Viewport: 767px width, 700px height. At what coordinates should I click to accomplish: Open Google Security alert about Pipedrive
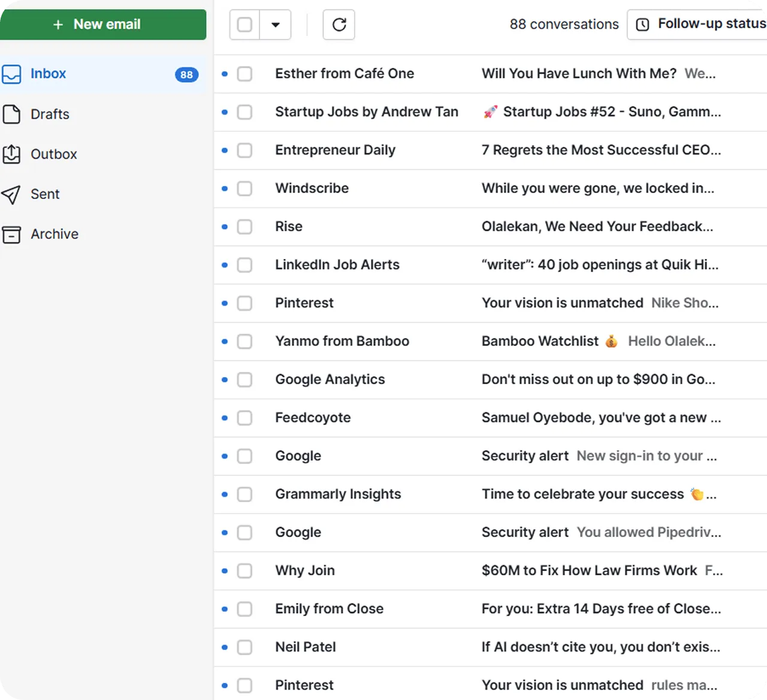490,533
